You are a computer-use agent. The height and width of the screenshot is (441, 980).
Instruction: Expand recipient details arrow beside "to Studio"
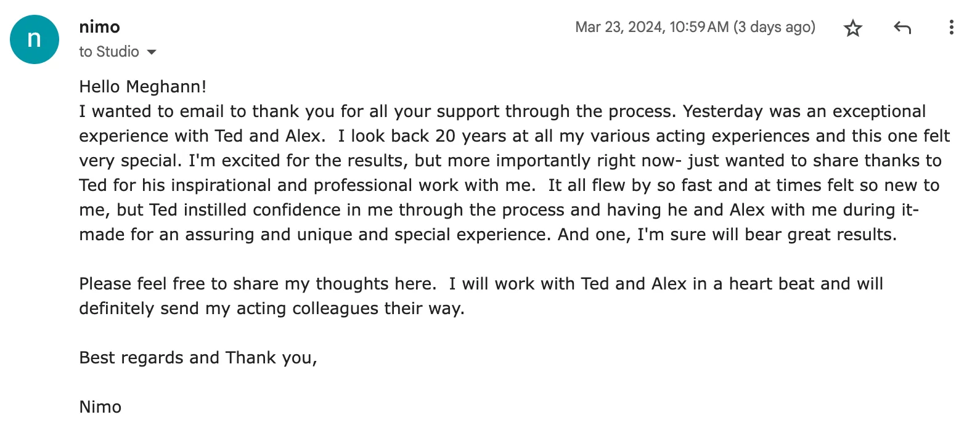click(x=152, y=52)
